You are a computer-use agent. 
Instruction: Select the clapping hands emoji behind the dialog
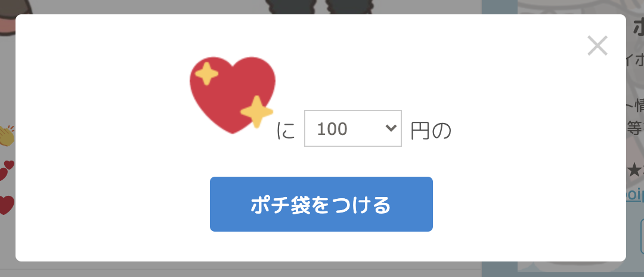pos(7,136)
